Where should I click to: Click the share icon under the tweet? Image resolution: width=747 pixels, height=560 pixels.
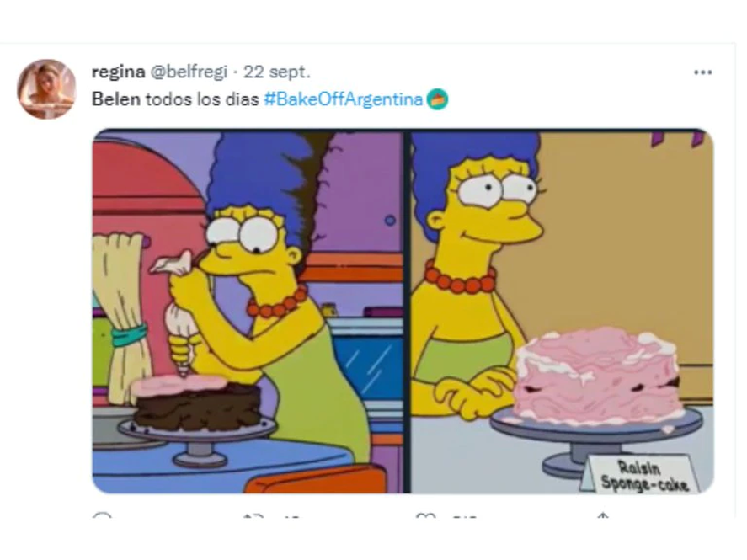[x=603, y=515]
